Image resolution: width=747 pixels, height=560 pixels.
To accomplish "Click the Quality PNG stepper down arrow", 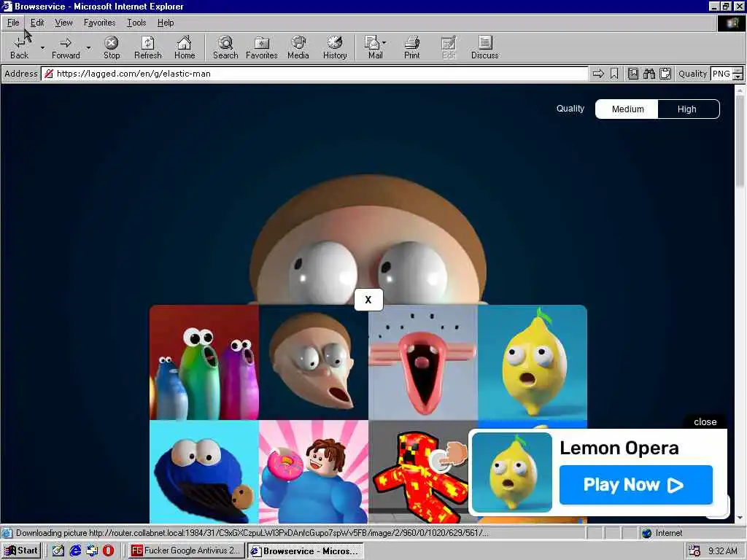I will tap(738, 77).
